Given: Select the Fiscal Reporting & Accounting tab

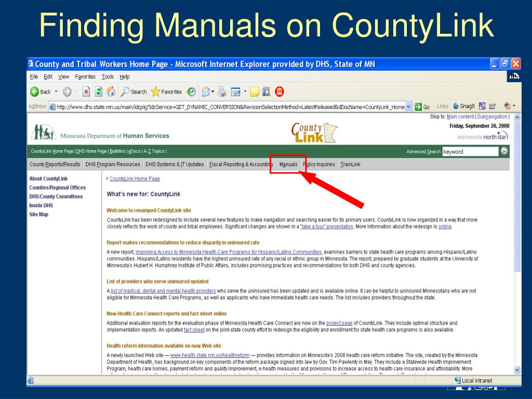Looking at the screenshot, I should (x=241, y=164).
